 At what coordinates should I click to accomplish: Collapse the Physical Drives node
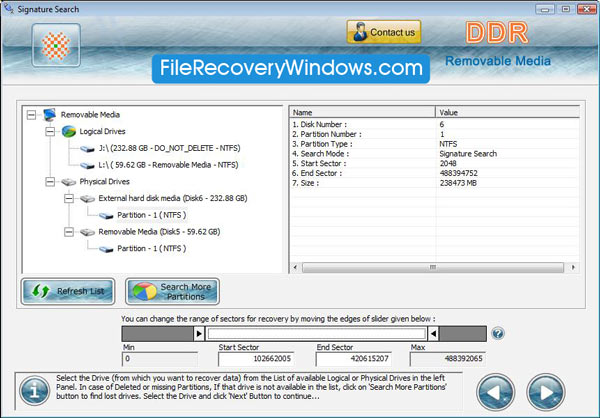50,181
